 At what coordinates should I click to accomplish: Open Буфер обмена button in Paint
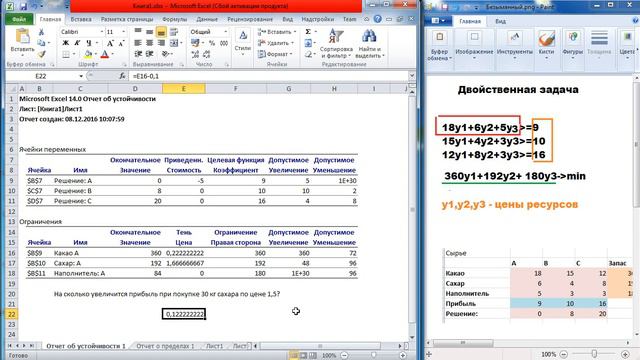pyautogui.click(x=439, y=46)
